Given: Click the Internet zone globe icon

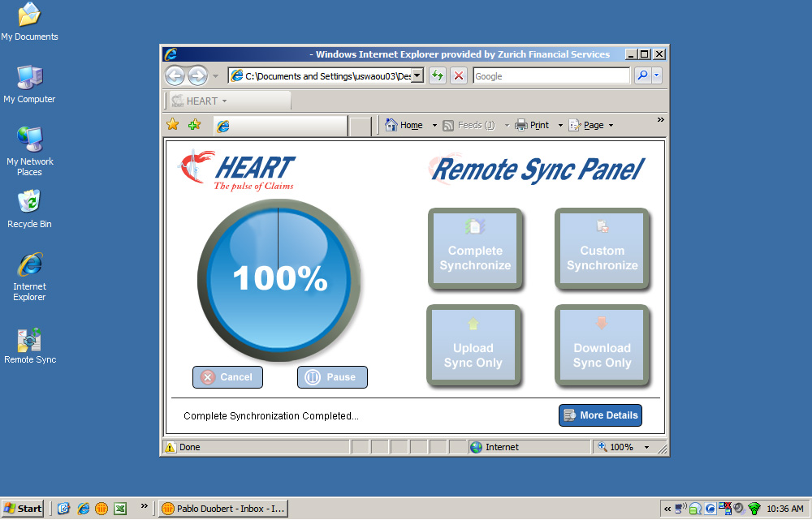Looking at the screenshot, I should point(477,447).
